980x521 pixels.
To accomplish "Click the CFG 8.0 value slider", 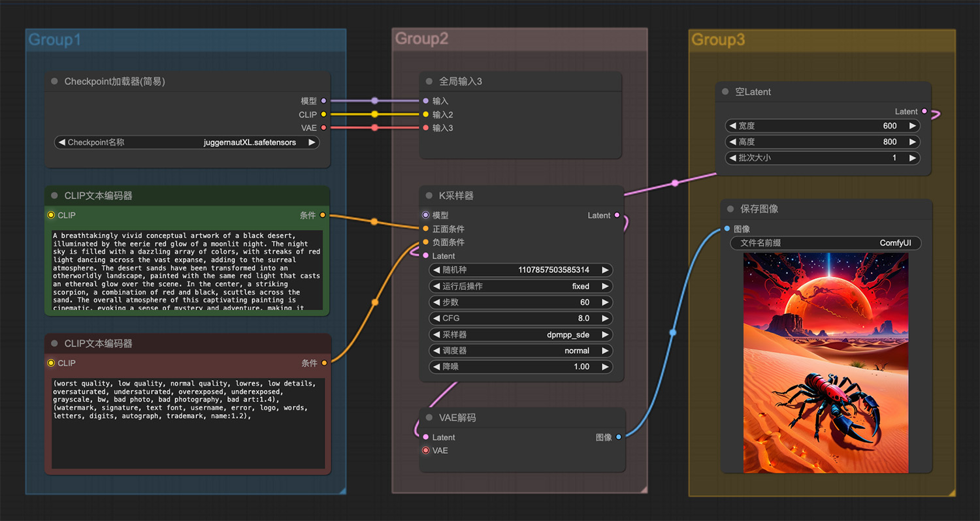I will pos(521,319).
